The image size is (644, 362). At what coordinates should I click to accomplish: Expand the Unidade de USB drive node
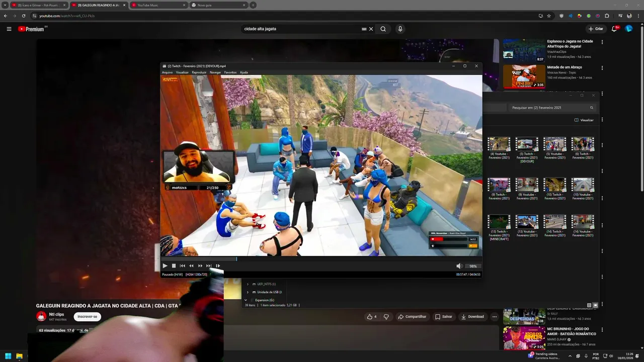pos(248,292)
